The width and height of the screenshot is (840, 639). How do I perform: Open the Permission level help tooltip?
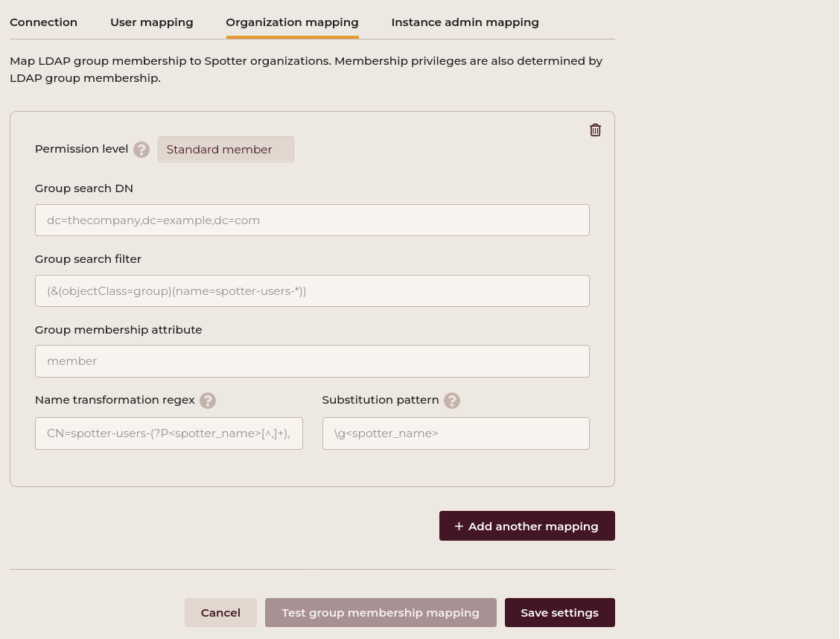coord(141,150)
